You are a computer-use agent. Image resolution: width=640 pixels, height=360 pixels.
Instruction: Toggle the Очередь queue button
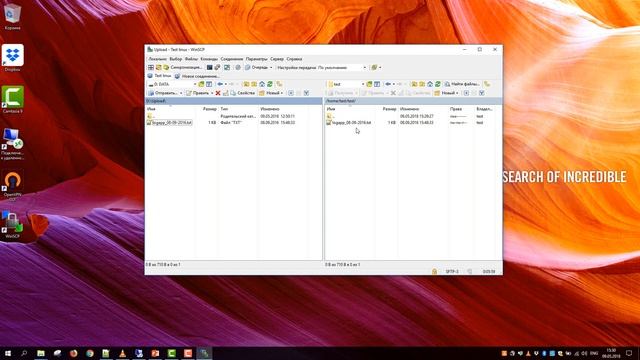click(x=256, y=67)
